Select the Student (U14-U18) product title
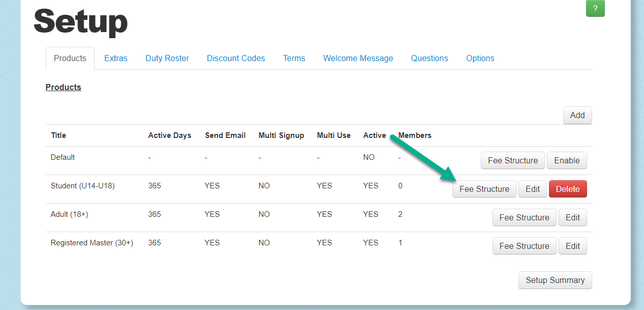 [83, 186]
